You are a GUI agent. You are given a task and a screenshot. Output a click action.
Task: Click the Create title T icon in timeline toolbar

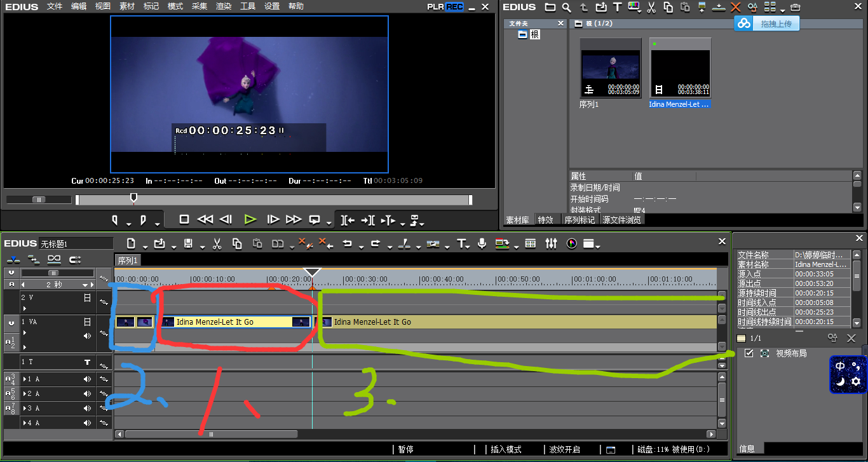pyautogui.click(x=462, y=243)
